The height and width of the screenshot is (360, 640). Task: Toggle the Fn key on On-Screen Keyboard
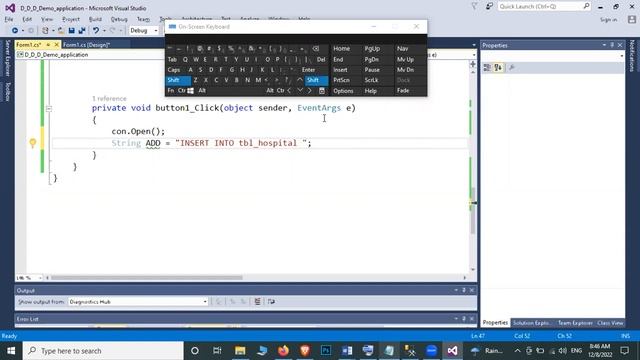pyautogui.click(x=171, y=91)
